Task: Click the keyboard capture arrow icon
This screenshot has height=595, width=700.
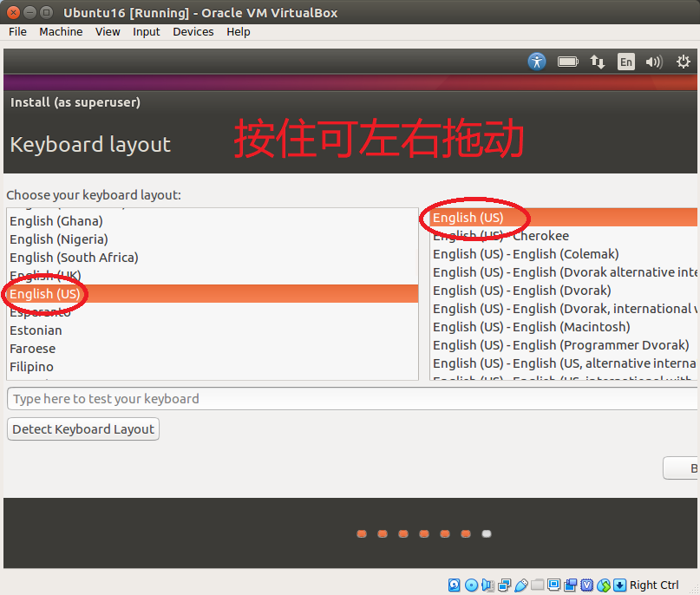Action: pos(619,585)
